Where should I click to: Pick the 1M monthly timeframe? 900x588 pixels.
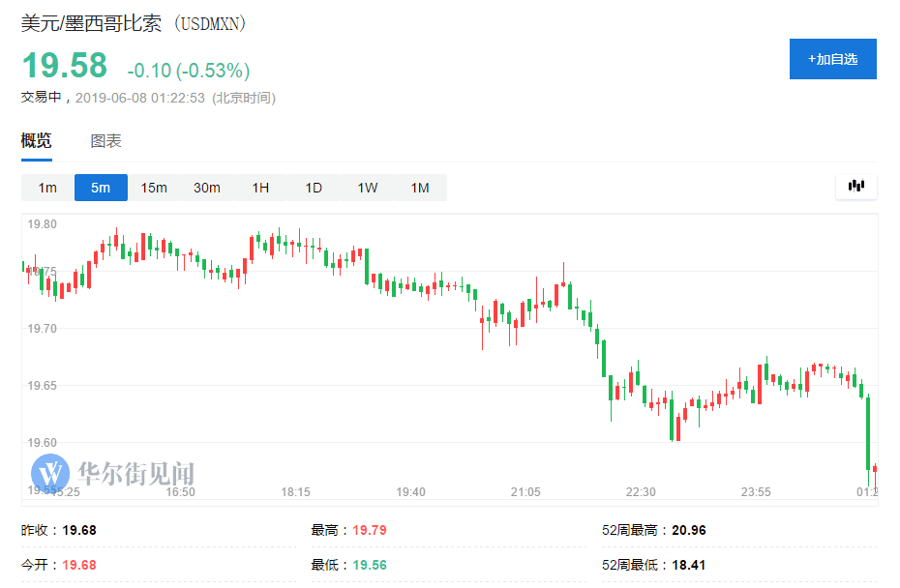420,188
